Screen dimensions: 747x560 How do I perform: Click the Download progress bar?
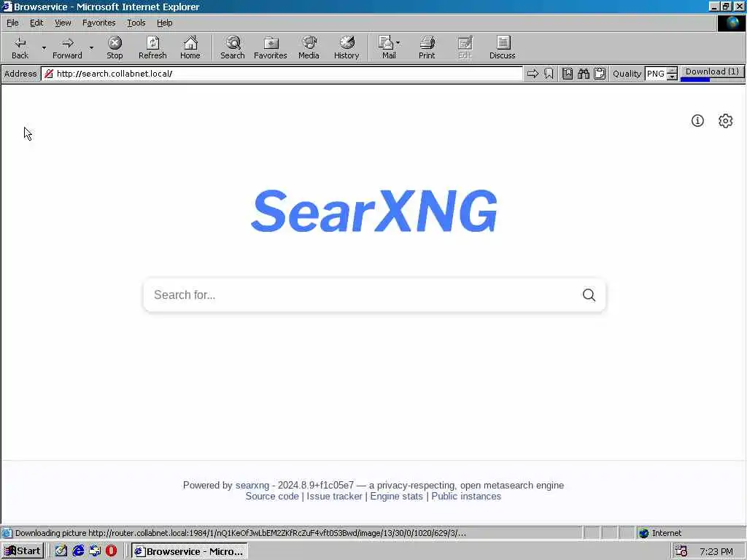pos(712,79)
